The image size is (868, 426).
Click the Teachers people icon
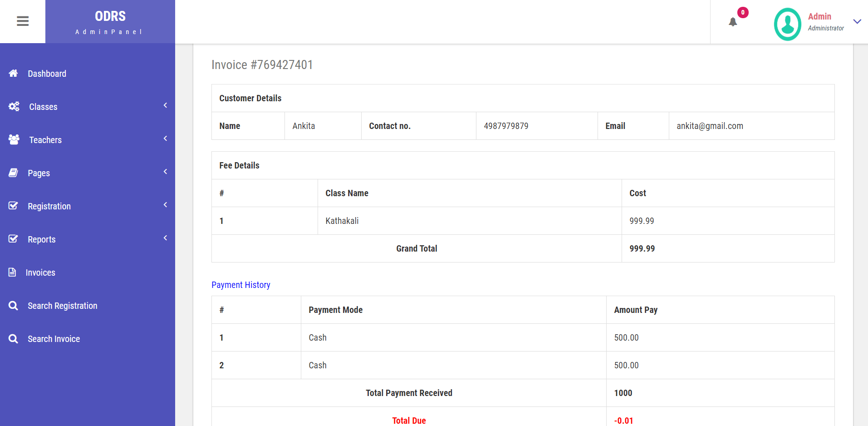[14, 139]
